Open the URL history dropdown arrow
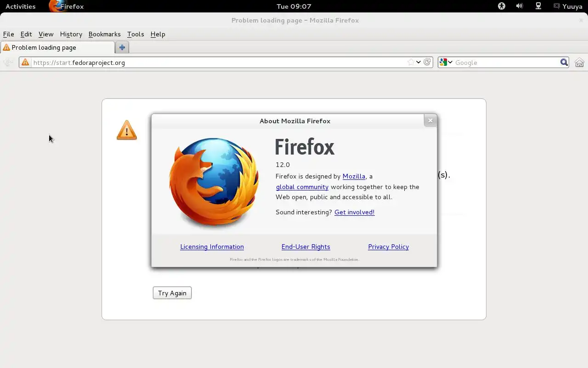Viewport: 588px width, 368px height. (418, 62)
